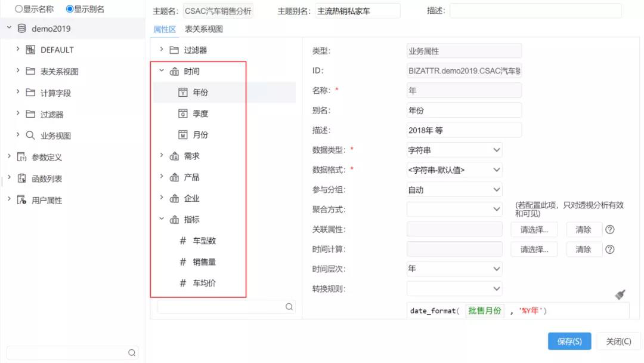Click the 需求 group icon
This screenshot has width=644, height=363.
pyautogui.click(x=174, y=156)
